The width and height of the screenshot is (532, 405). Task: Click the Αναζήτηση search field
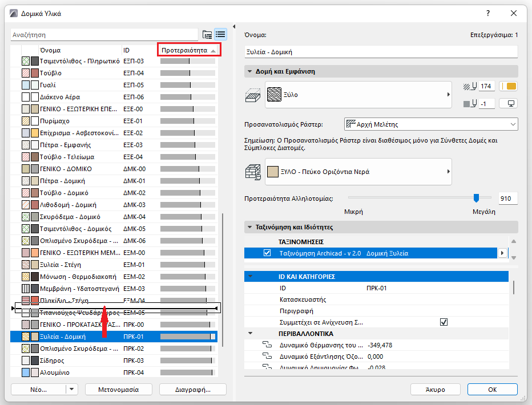(x=104, y=35)
